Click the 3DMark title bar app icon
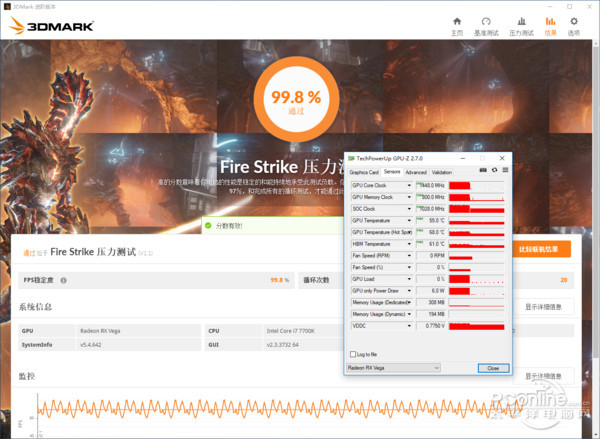This screenshot has width=600, height=439. point(7,7)
